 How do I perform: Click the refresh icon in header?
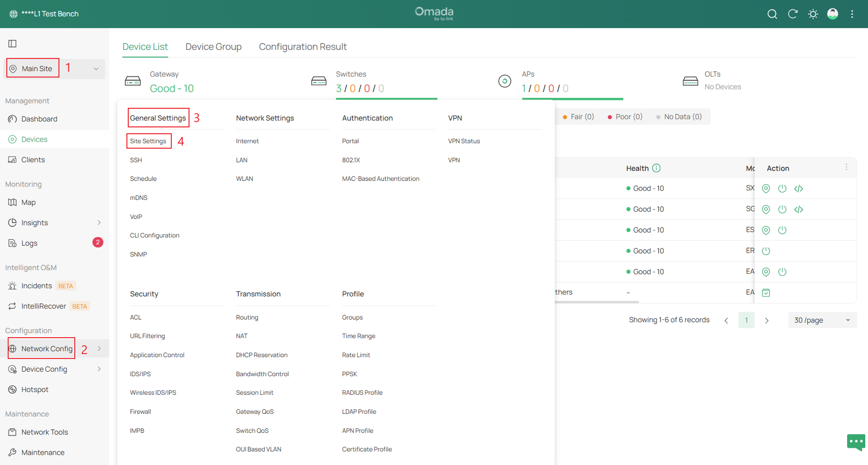pos(793,14)
